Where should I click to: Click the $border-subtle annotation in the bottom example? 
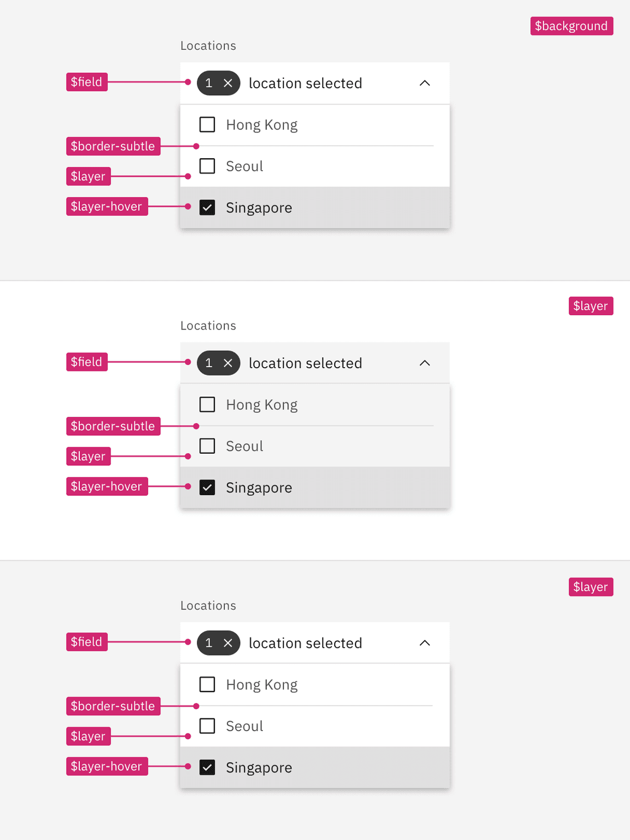(113, 706)
